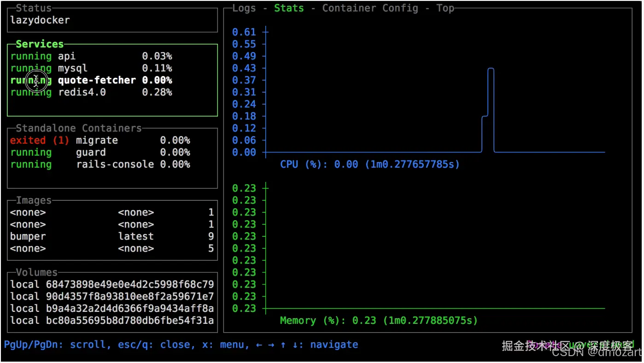Image resolution: width=644 pixels, height=363 pixels.
Task: Click the Services panel title
Action: pyautogui.click(x=40, y=44)
